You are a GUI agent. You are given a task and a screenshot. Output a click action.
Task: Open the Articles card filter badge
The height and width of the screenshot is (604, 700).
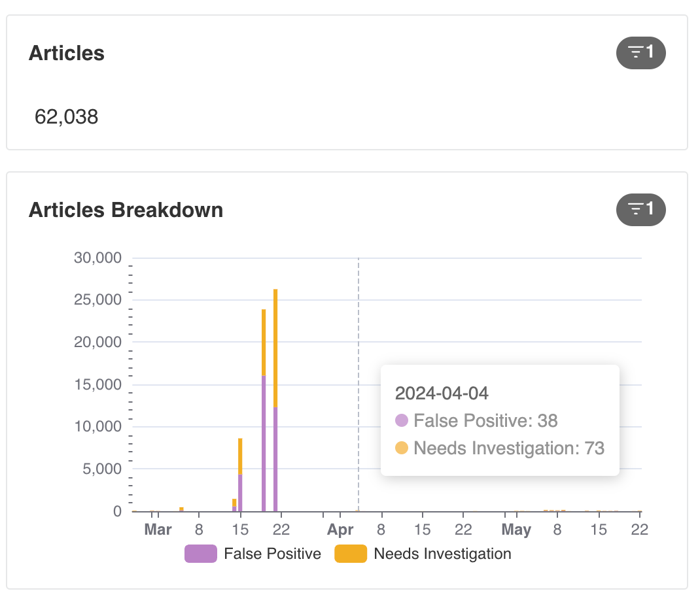640,53
